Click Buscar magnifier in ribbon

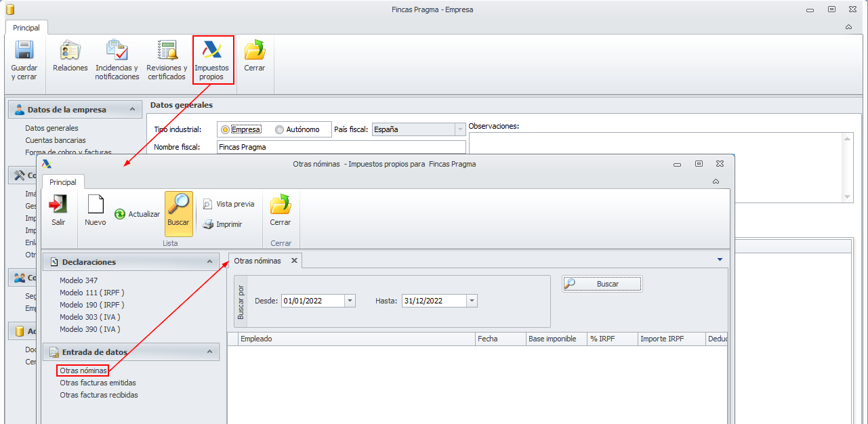point(179,204)
